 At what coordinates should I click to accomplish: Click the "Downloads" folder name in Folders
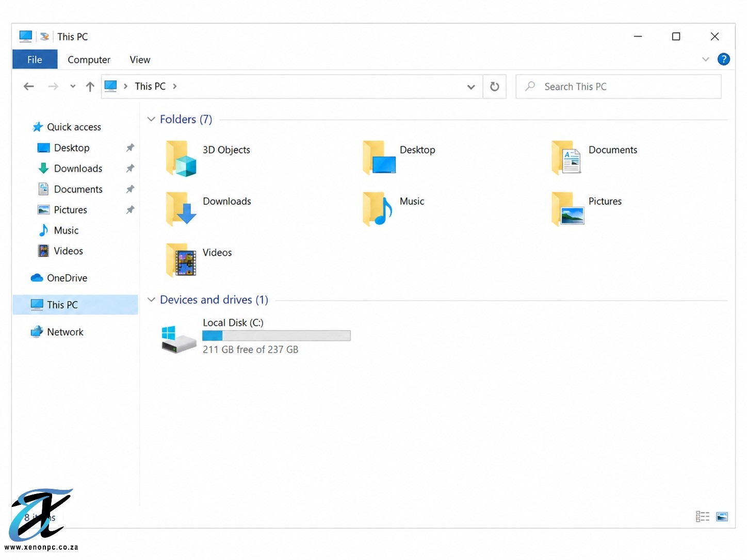pos(227,201)
